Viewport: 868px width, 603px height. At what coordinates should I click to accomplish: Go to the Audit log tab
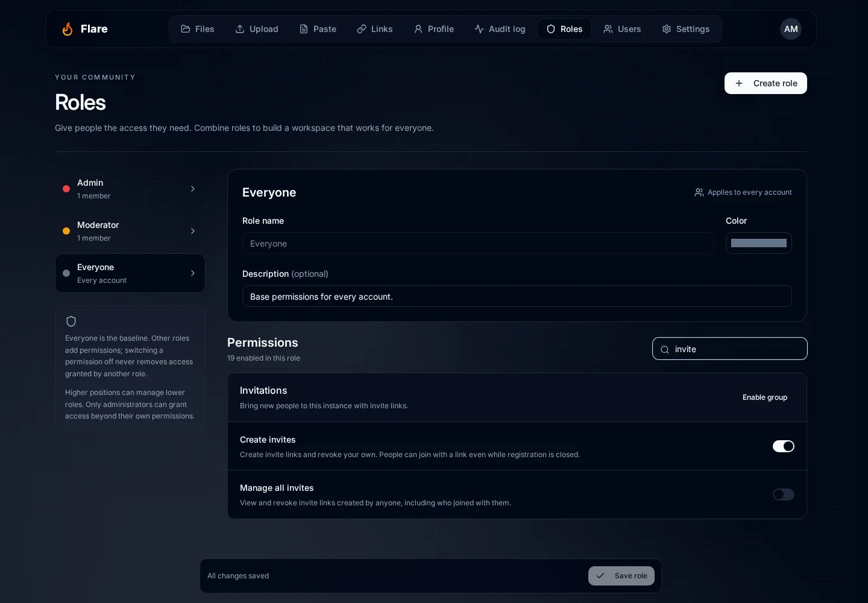[500, 29]
